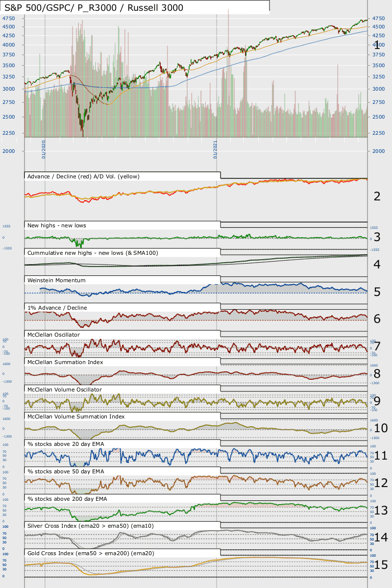
Task: Select panel number 14 on the right
Action: coord(381,538)
